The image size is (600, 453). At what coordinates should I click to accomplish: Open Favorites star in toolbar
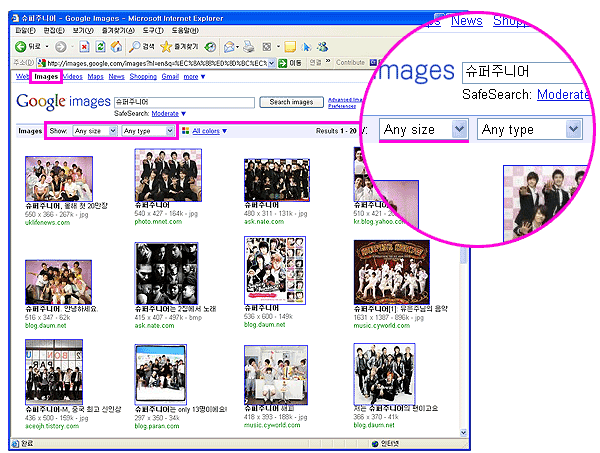pos(165,47)
